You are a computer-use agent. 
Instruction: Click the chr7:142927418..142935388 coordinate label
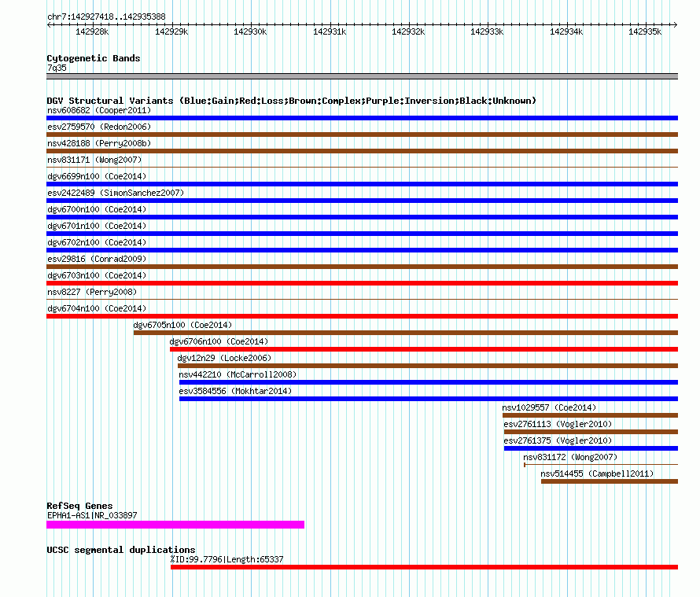tap(106, 17)
